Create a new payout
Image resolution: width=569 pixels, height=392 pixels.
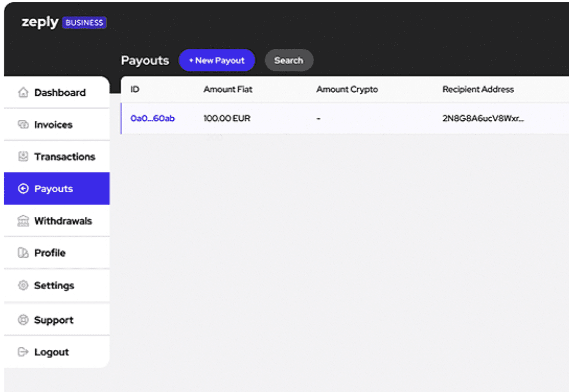point(217,60)
